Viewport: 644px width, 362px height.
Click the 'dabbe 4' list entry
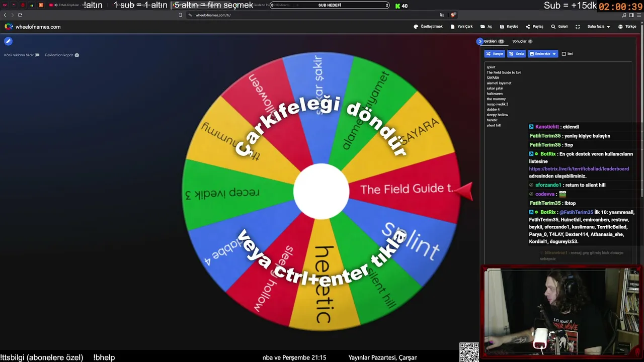point(493,110)
